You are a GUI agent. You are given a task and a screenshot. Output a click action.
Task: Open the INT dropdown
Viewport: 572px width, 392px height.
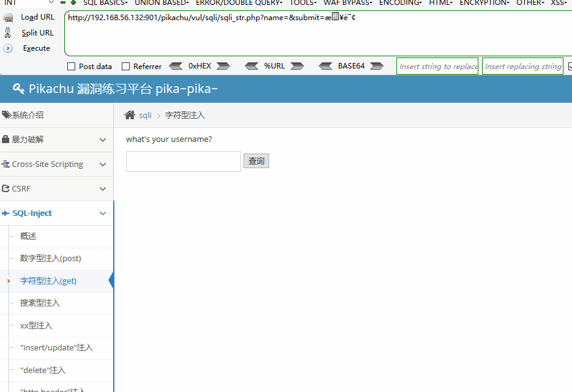point(28,3)
